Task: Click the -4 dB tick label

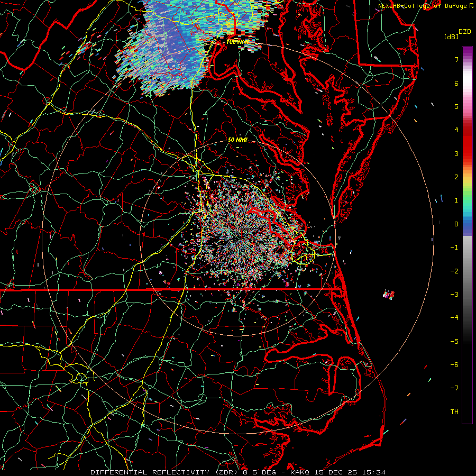Action: pyautogui.click(x=454, y=318)
